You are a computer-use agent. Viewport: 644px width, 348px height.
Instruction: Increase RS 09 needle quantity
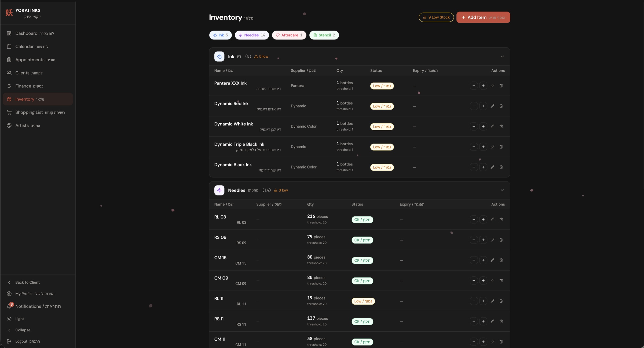tap(483, 240)
